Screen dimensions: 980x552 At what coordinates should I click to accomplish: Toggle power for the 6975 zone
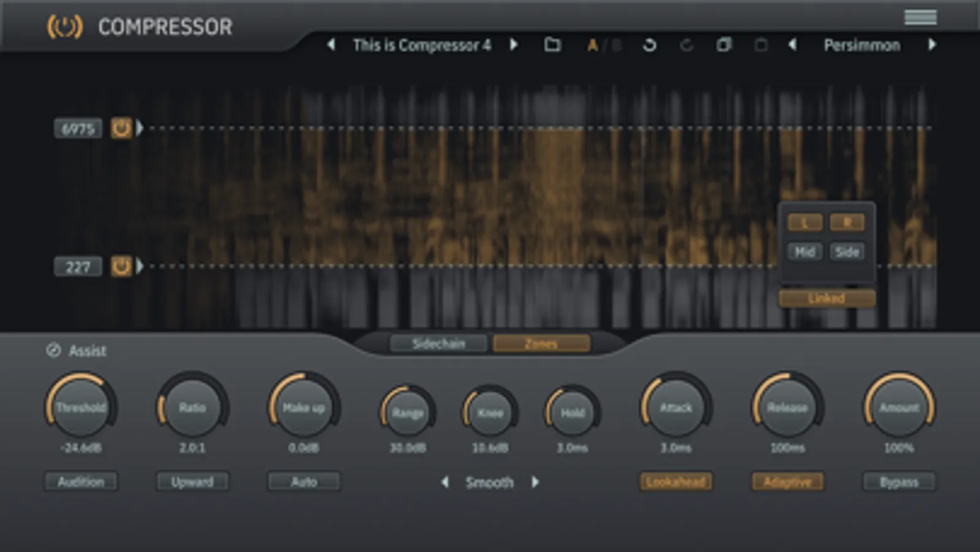[x=121, y=128]
